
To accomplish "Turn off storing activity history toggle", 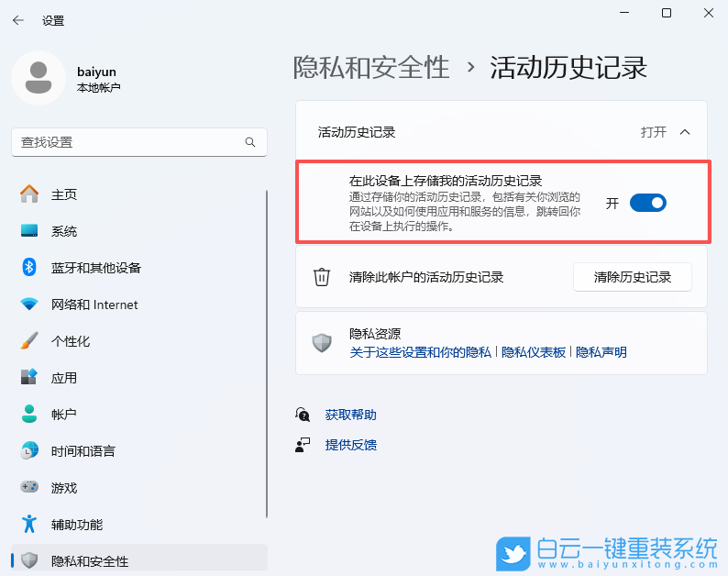I will [647, 203].
